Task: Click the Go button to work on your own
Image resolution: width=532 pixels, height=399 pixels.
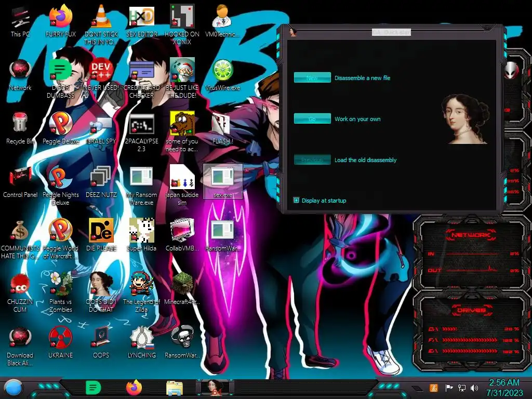Action: coord(312,119)
